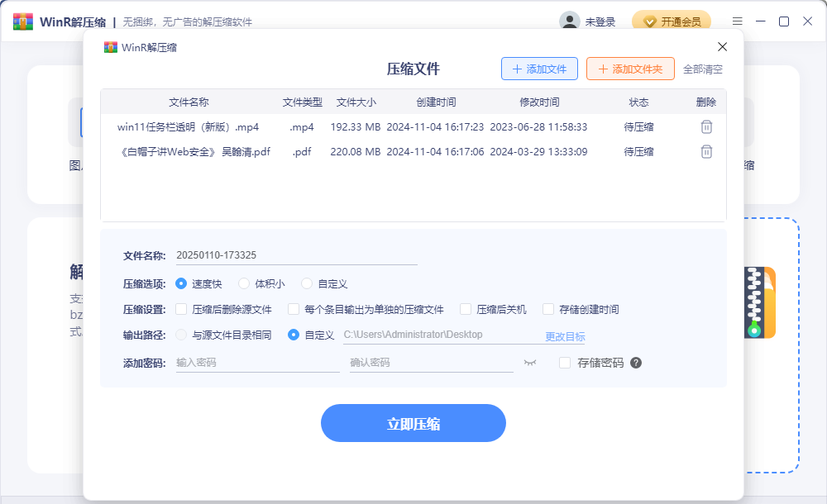Image resolution: width=827 pixels, height=504 pixels.
Task: Click 添加文件 button
Action: (539, 69)
